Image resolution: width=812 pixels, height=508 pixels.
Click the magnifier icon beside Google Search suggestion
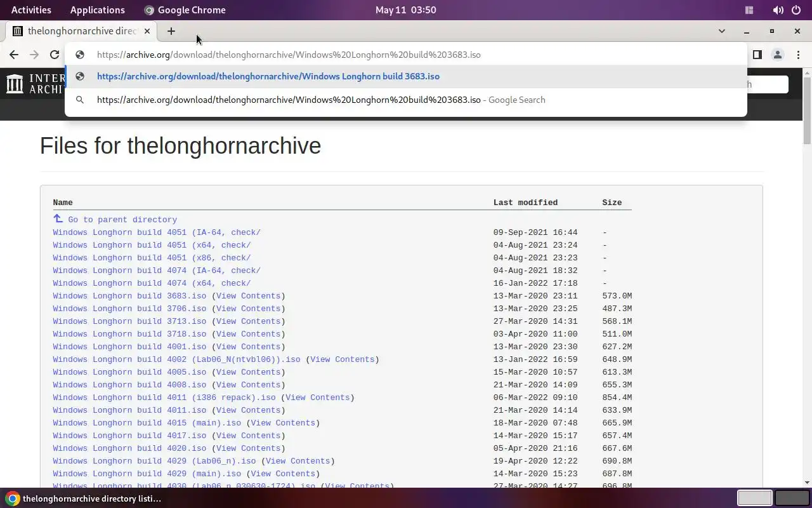coord(80,100)
